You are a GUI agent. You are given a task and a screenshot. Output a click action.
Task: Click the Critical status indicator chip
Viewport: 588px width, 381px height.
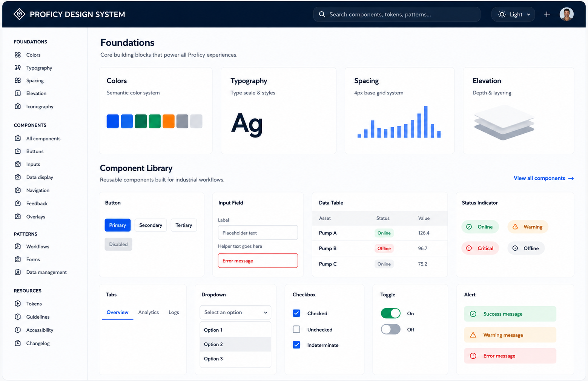pyautogui.click(x=480, y=248)
